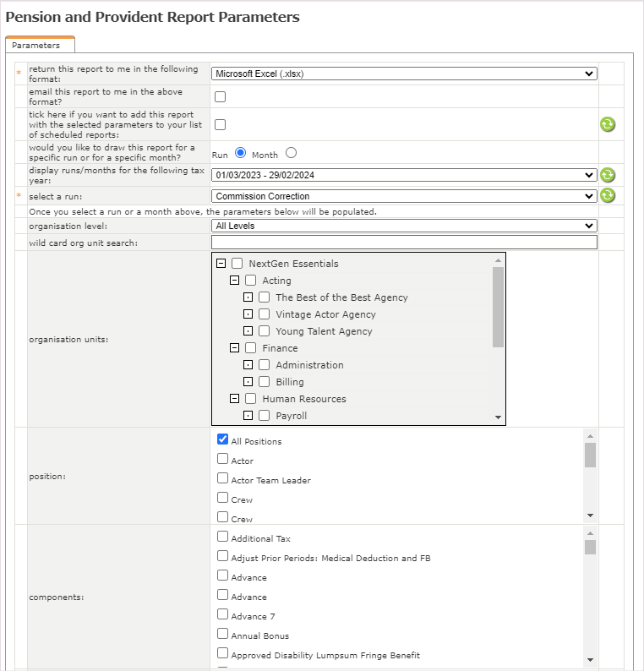Screen dimensions: 644x671
Task: Open the report format dropdown
Action: (404, 74)
